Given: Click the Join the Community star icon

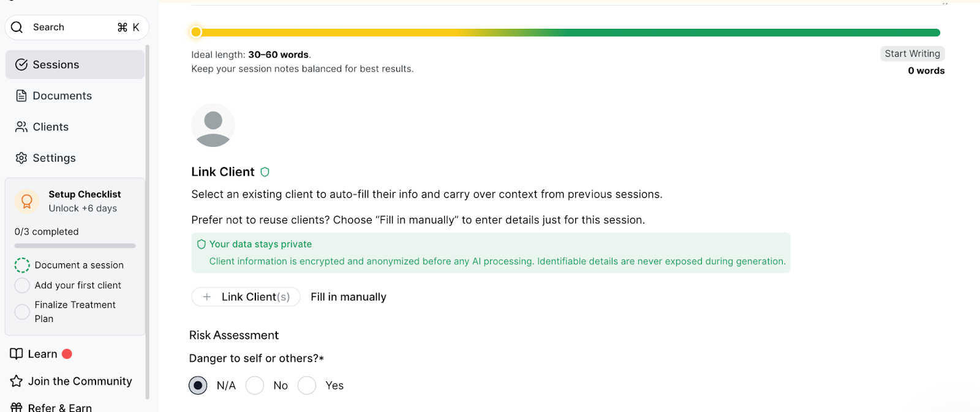Looking at the screenshot, I should coord(16,381).
